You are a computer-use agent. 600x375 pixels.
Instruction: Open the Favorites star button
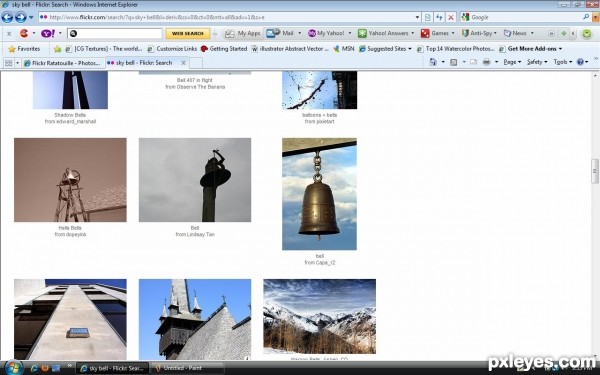click(24, 49)
